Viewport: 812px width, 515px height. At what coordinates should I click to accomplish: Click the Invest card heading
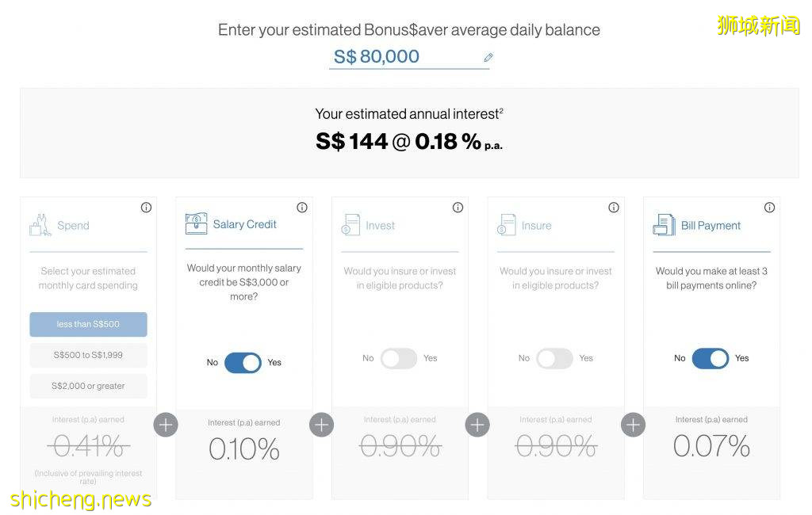coord(380,226)
